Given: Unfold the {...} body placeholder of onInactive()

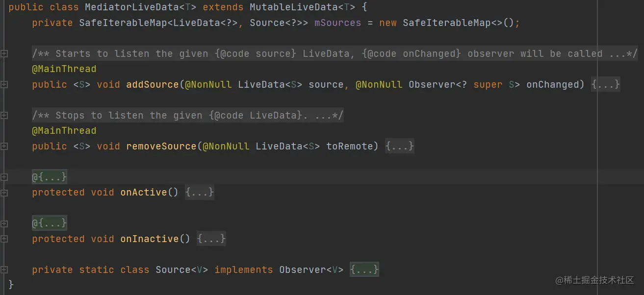Looking at the screenshot, I should click(x=211, y=239).
